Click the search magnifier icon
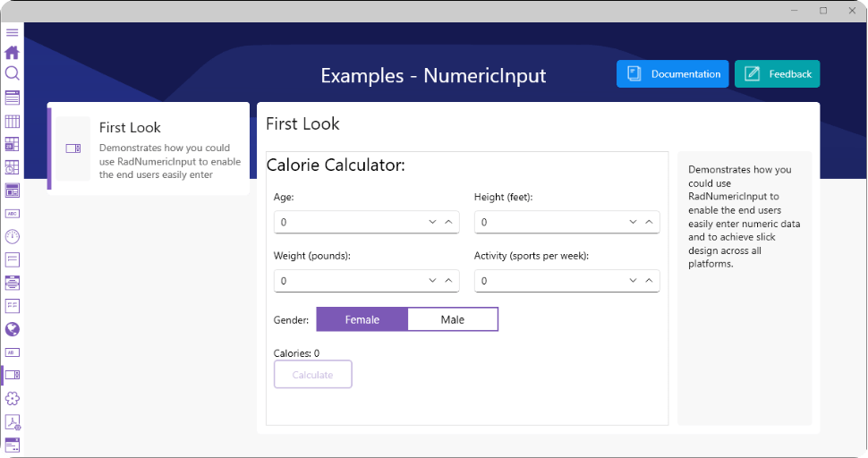The height and width of the screenshot is (458, 868). [12, 73]
